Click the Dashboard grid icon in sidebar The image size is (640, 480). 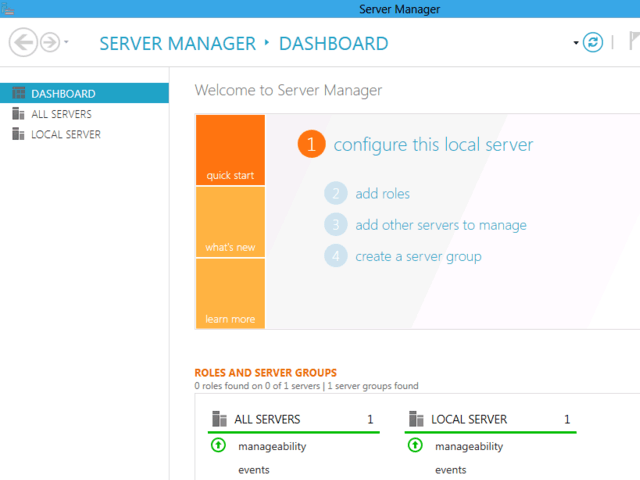click(18, 93)
